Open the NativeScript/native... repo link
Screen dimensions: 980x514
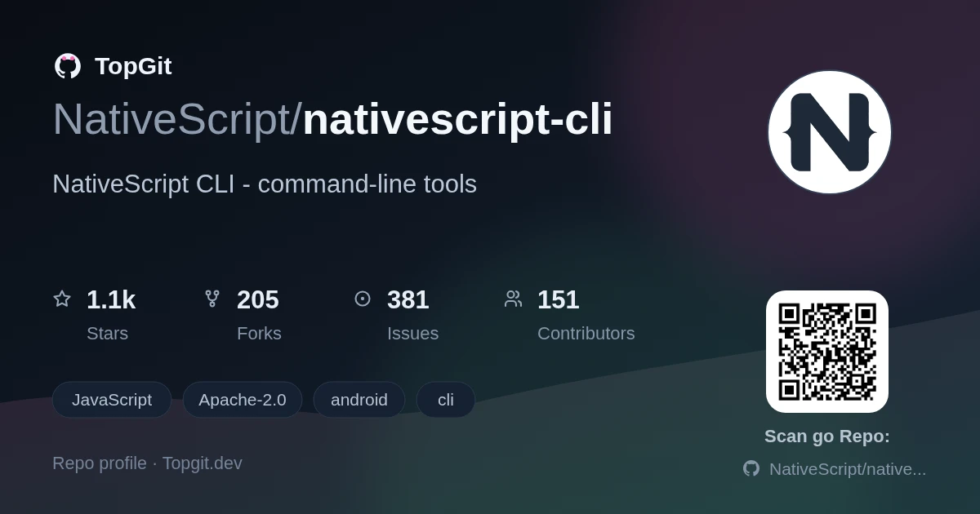[x=848, y=469]
